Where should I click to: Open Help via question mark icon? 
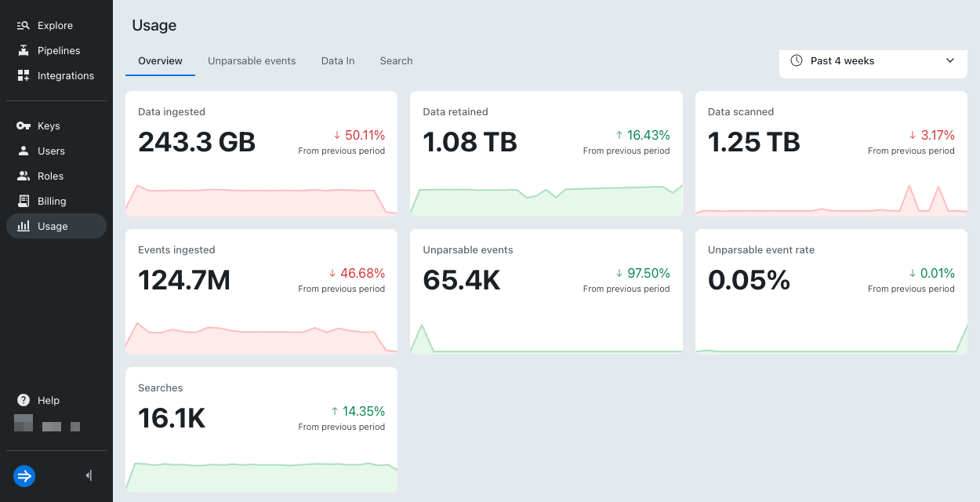click(24, 401)
